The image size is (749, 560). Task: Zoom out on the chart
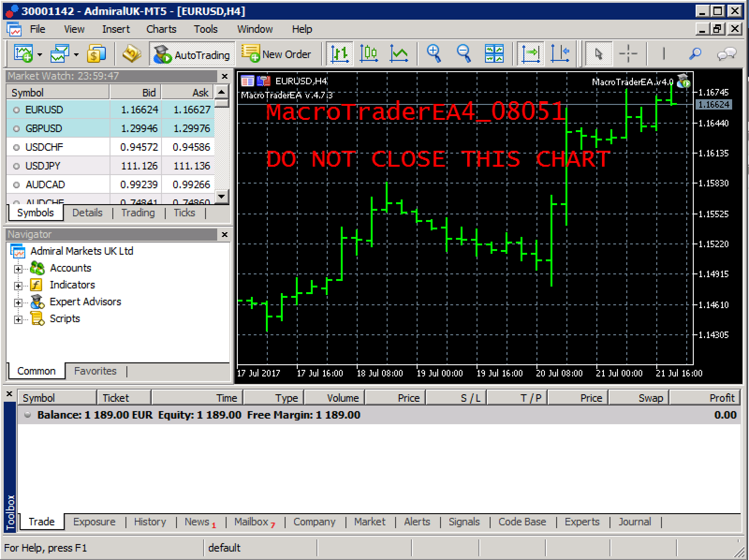[464, 54]
